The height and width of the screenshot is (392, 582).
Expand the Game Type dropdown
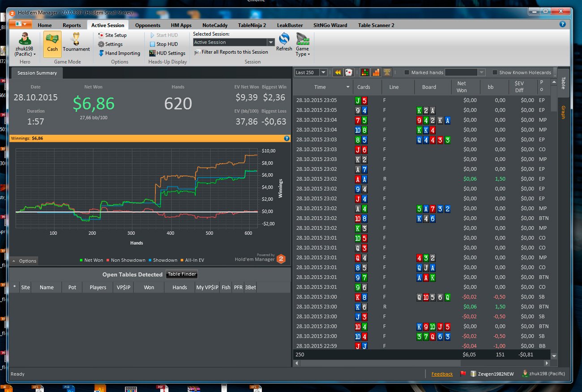tap(302, 45)
